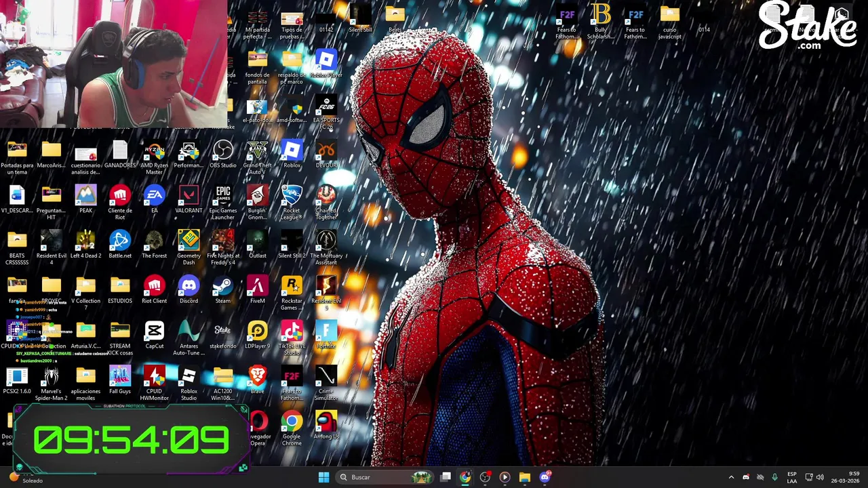Image resolution: width=868 pixels, height=488 pixels.
Task: Select the Antares Auto-Tune icon
Action: click(189, 338)
